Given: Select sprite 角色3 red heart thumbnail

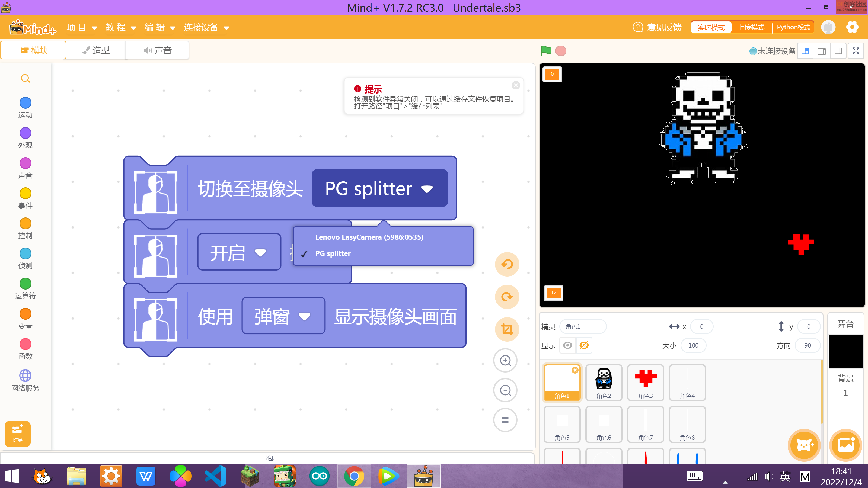Looking at the screenshot, I should (x=646, y=383).
